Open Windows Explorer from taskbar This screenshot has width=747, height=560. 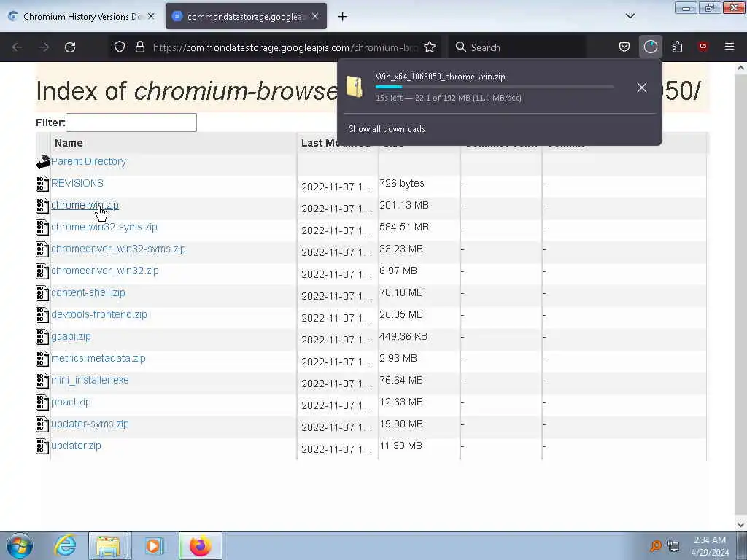click(109, 545)
